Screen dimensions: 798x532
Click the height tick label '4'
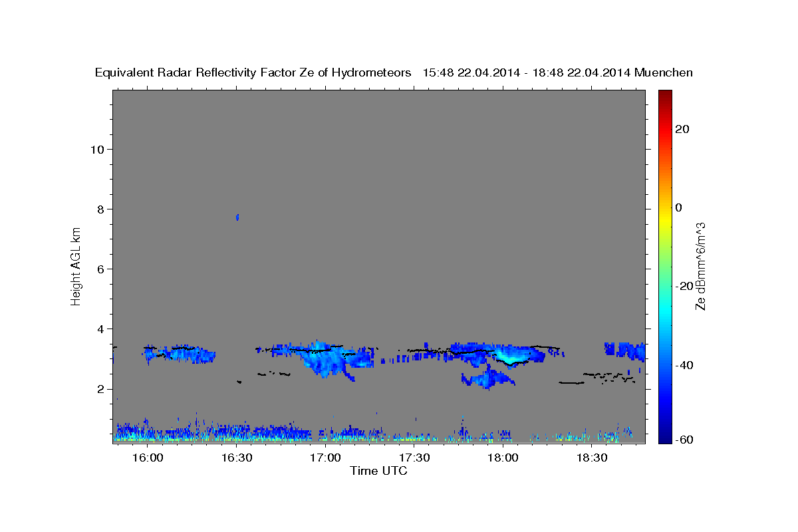(x=99, y=329)
